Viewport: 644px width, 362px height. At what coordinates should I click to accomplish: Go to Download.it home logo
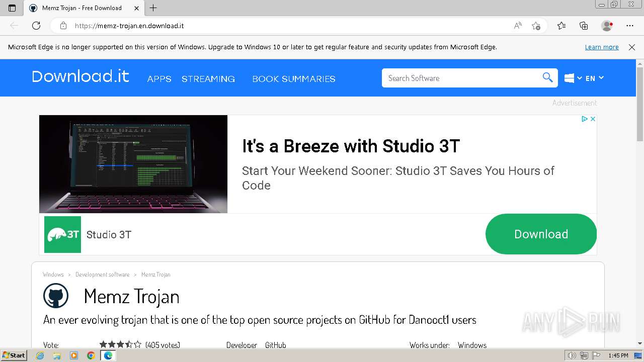pos(80,76)
